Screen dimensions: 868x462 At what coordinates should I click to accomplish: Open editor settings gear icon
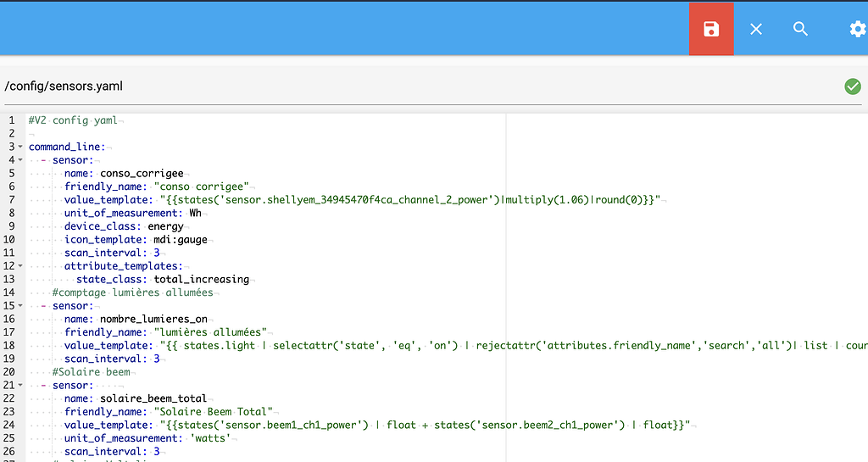[857, 29]
